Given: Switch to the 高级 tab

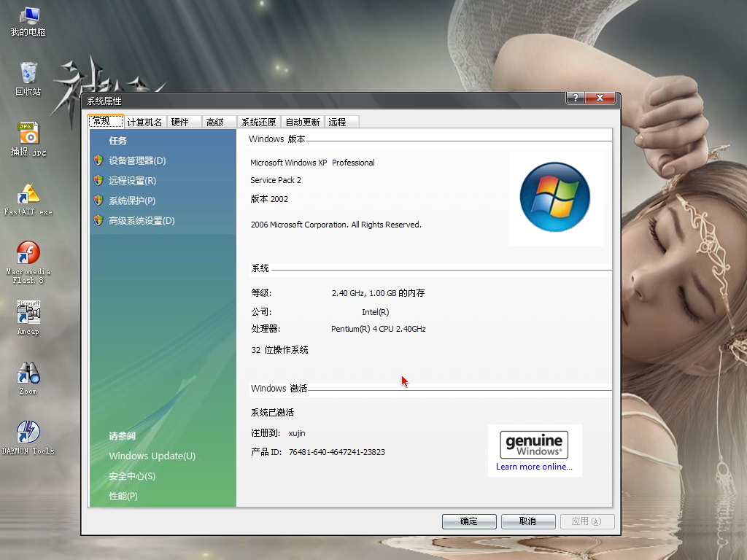Looking at the screenshot, I should tap(219, 122).
